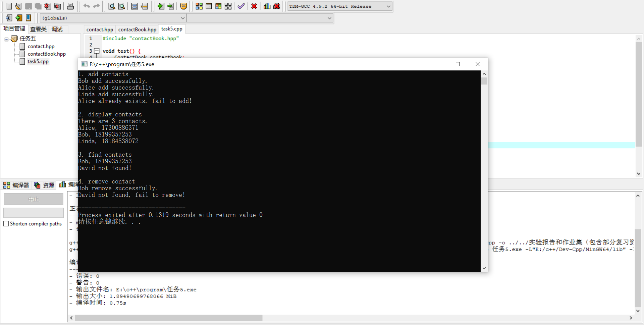Click the compile log scroll left arrow
644x325 pixels.
(x=71, y=318)
